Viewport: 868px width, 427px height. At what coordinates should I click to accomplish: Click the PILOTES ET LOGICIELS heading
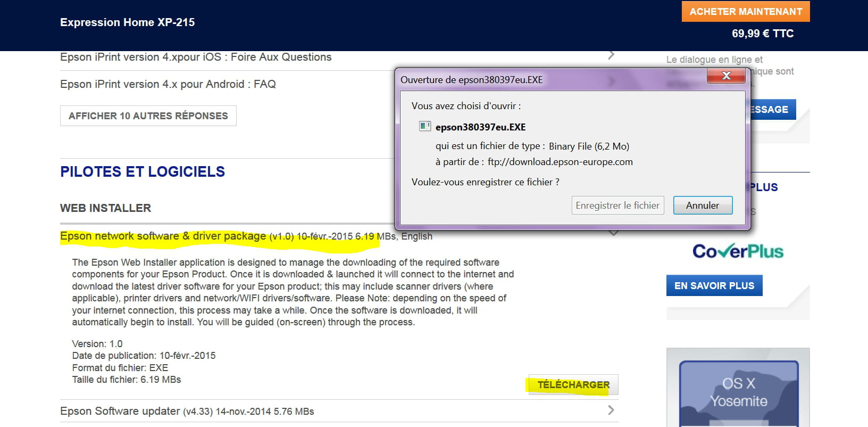click(x=143, y=171)
